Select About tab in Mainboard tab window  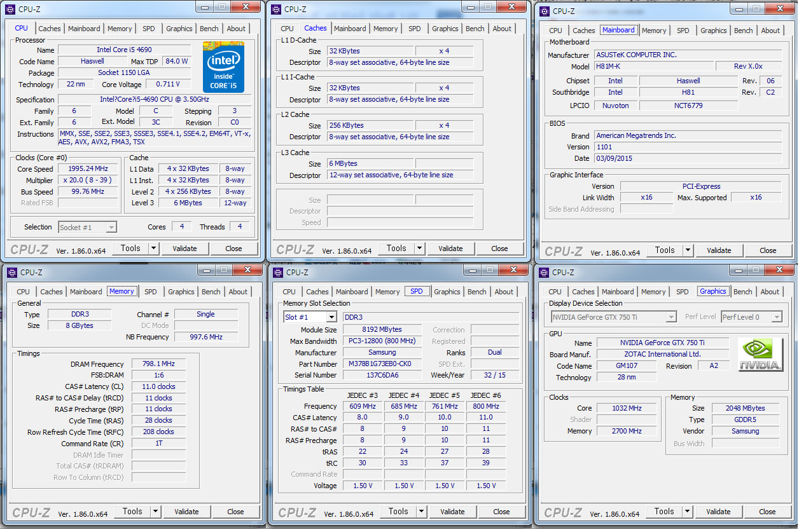pos(770,31)
